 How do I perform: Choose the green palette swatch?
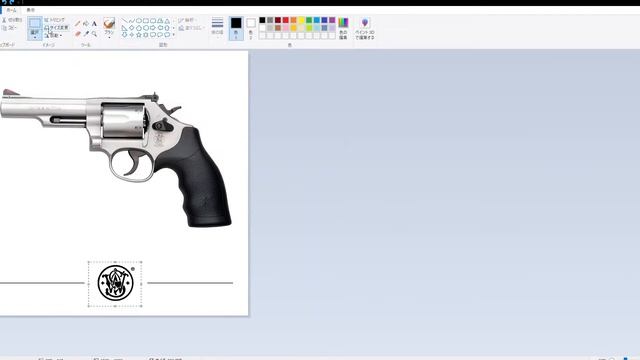pos(309,20)
